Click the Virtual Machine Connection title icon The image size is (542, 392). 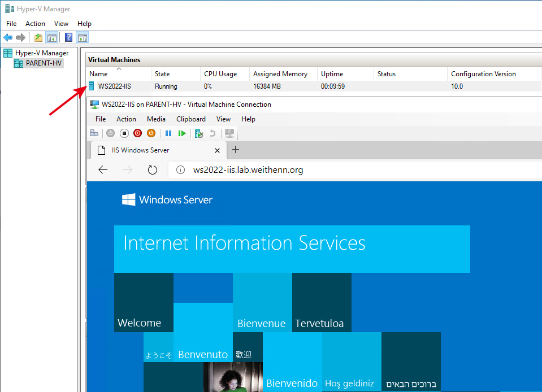click(94, 104)
